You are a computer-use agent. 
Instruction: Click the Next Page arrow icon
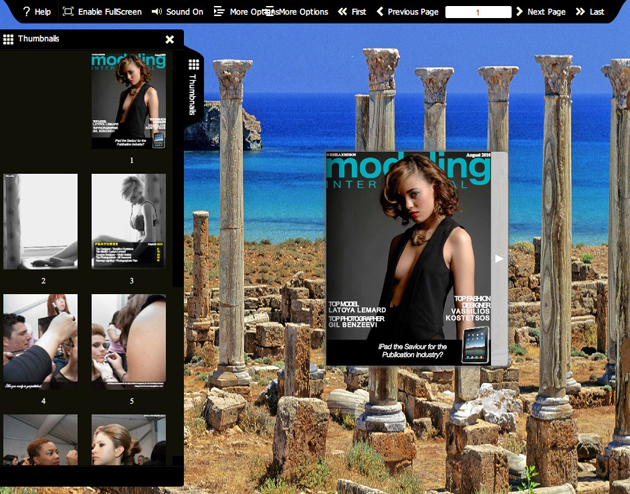(x=519, y=12)
